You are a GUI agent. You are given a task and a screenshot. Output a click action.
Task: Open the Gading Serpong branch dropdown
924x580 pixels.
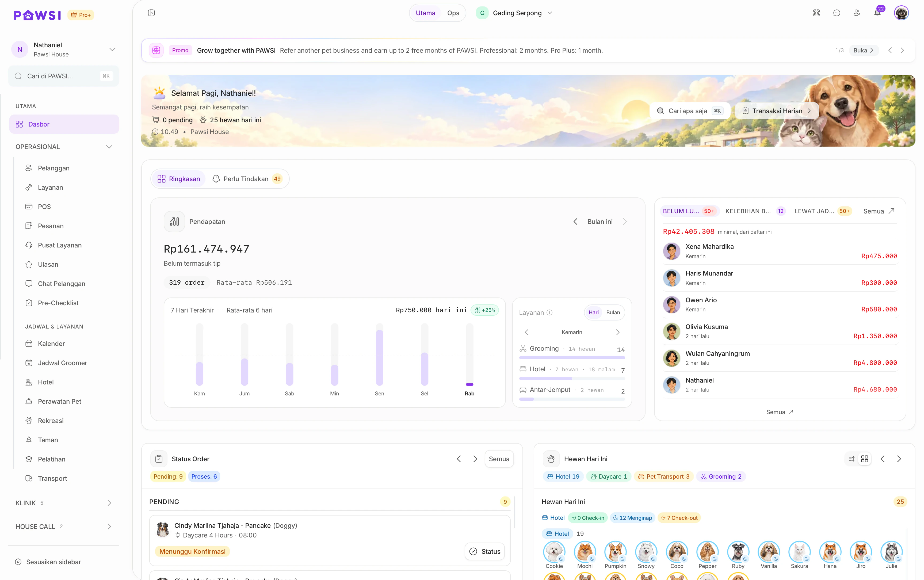tap(514, 13)
